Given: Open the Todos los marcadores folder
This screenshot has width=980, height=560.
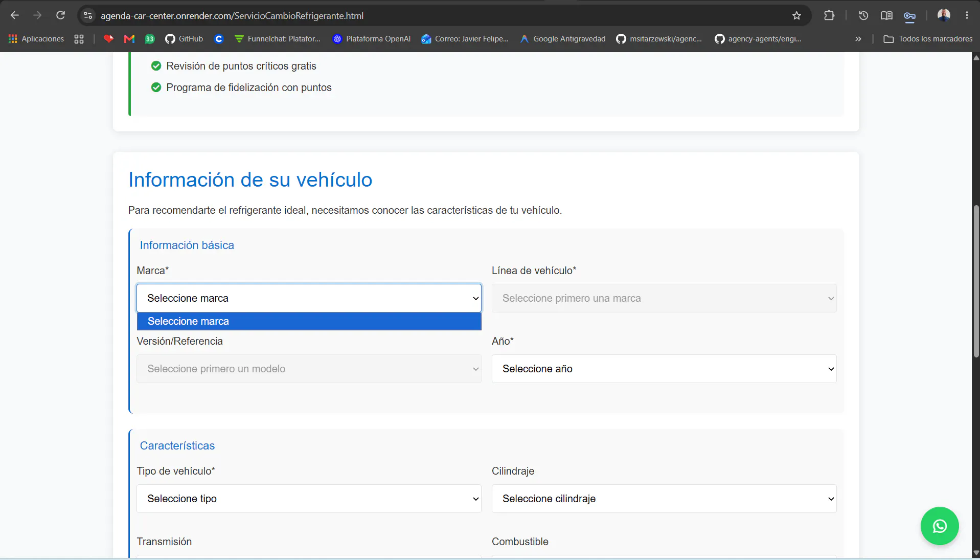Looking at the screenshot, I should pos(928,39).
